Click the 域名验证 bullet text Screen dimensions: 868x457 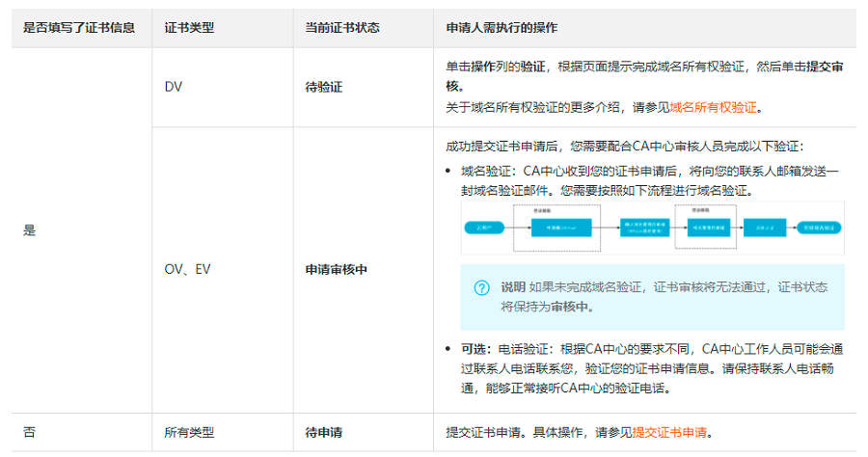(650, 181)
